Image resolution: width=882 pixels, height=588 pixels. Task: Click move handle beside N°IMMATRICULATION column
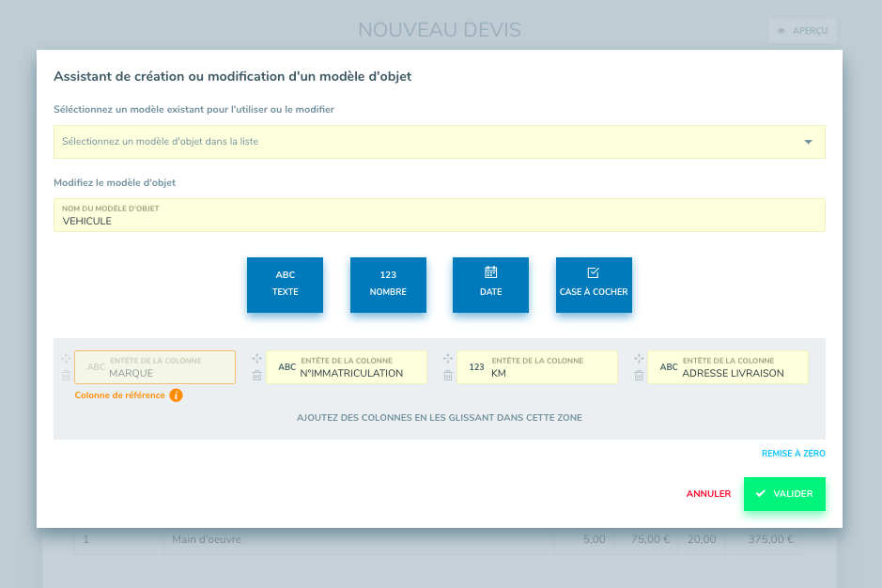(x=257, y=359)
